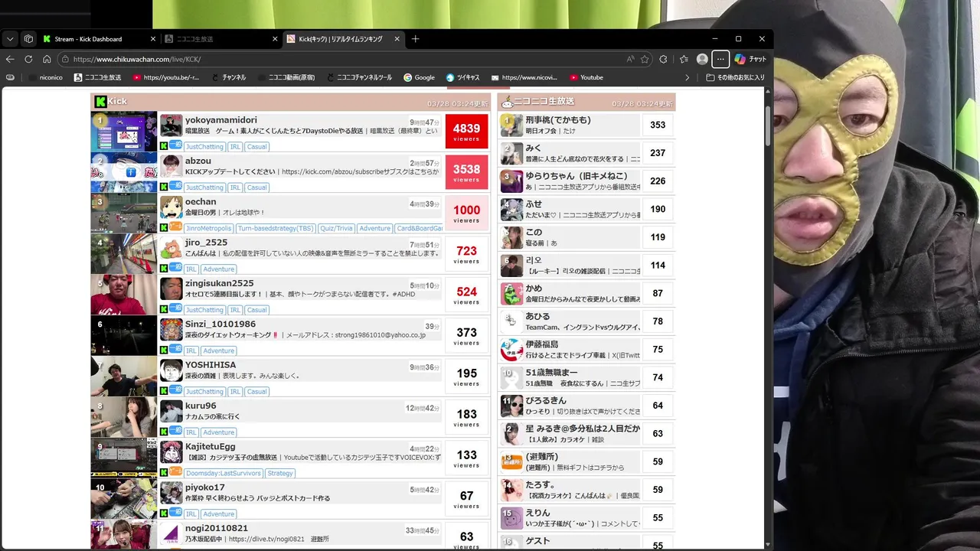Screen dimensions: 980x551
Task: Click the KajitetuEgg avatar icon
Action: (x=171, y=452)
